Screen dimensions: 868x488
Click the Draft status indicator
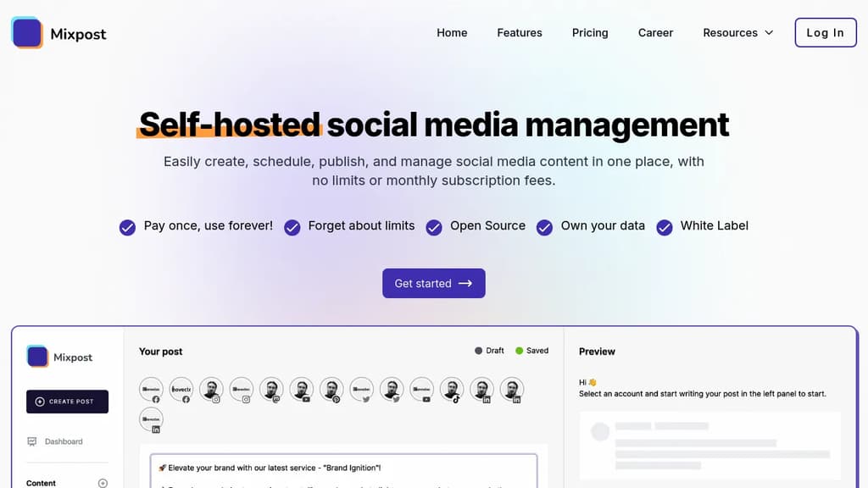click(489, 350)
